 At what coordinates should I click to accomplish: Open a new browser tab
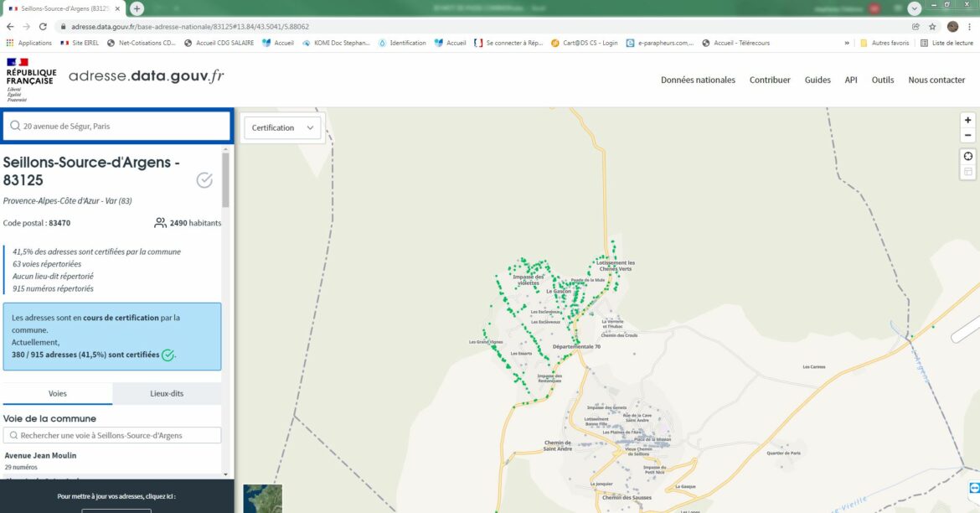tap(137, 8)
